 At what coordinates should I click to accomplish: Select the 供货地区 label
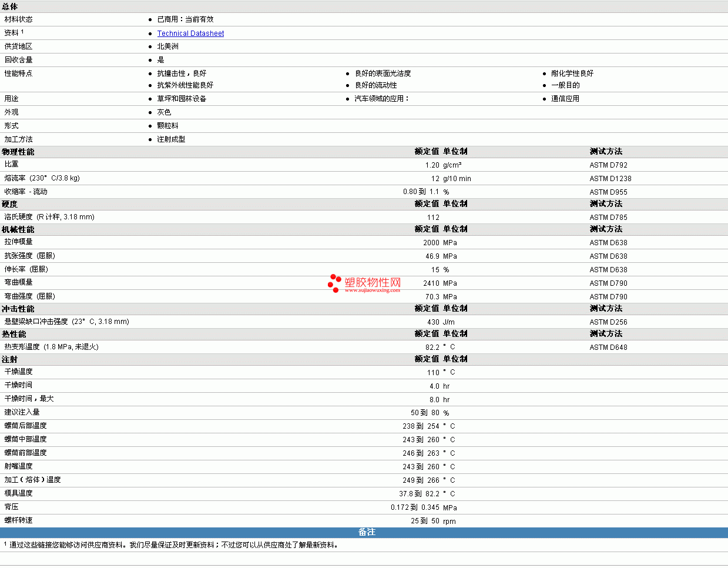tap(19, 46)
